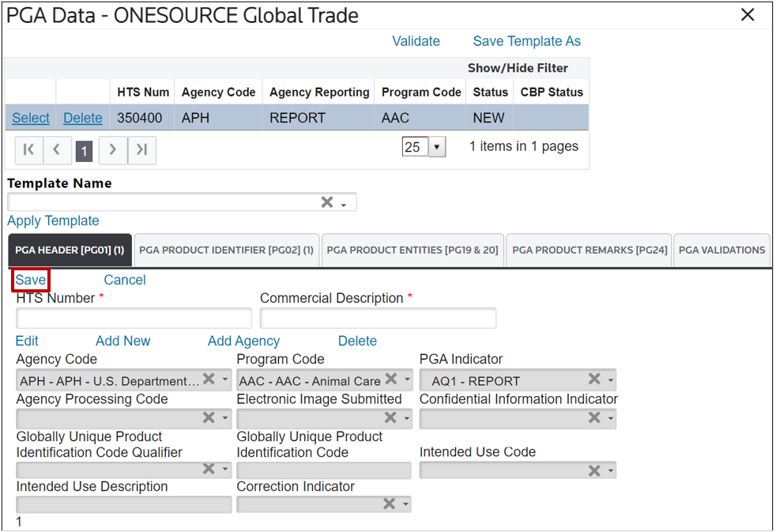Switch to PGA Validations tab

(721, 250)
